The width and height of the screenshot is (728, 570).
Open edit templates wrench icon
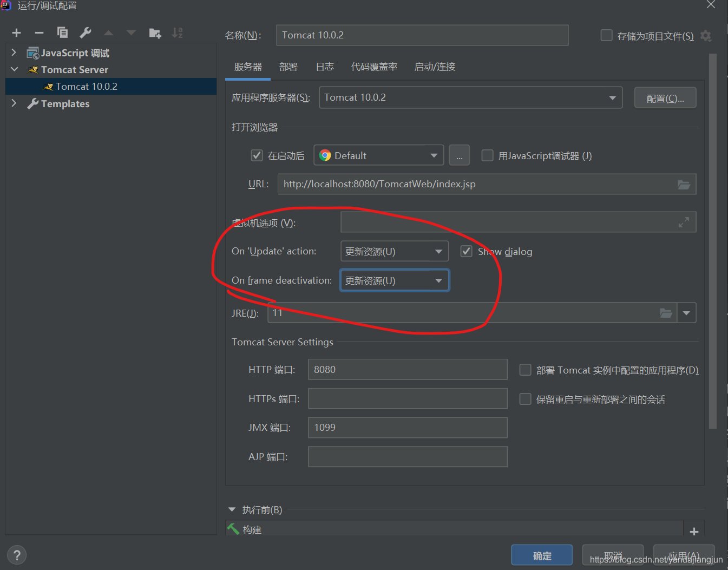point(86,32)
